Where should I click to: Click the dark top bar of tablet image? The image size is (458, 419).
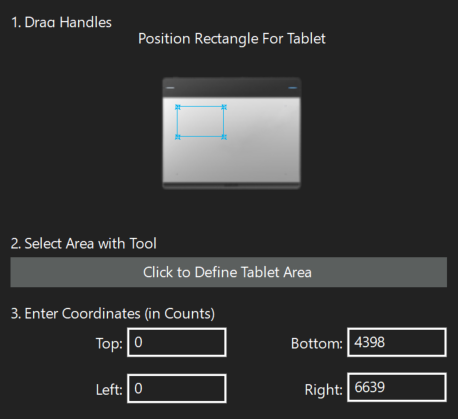coord(231,88)
